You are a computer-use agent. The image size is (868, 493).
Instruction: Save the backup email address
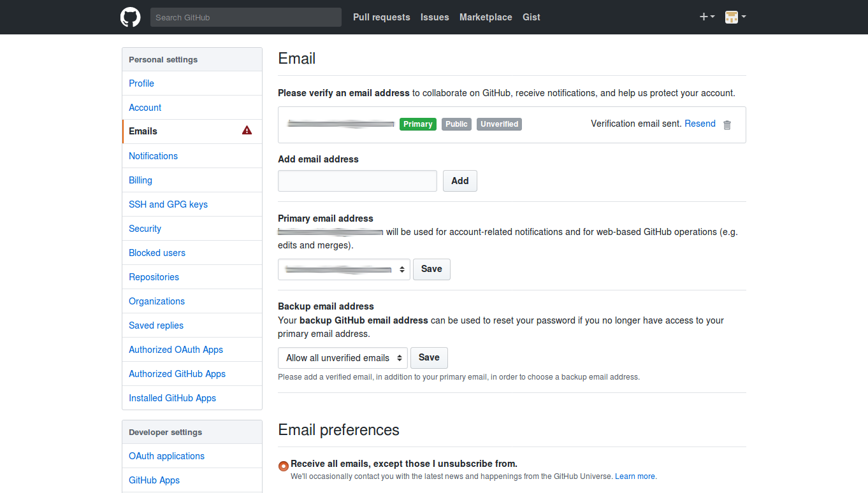click(429, 357)
